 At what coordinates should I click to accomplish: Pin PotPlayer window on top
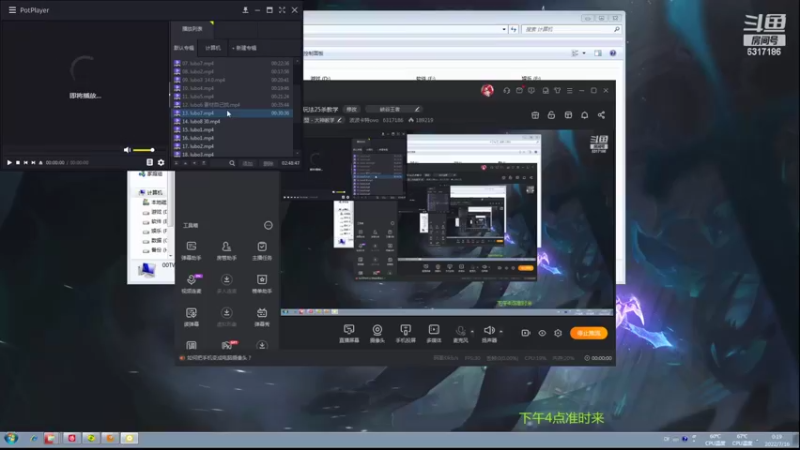(245, 10)
